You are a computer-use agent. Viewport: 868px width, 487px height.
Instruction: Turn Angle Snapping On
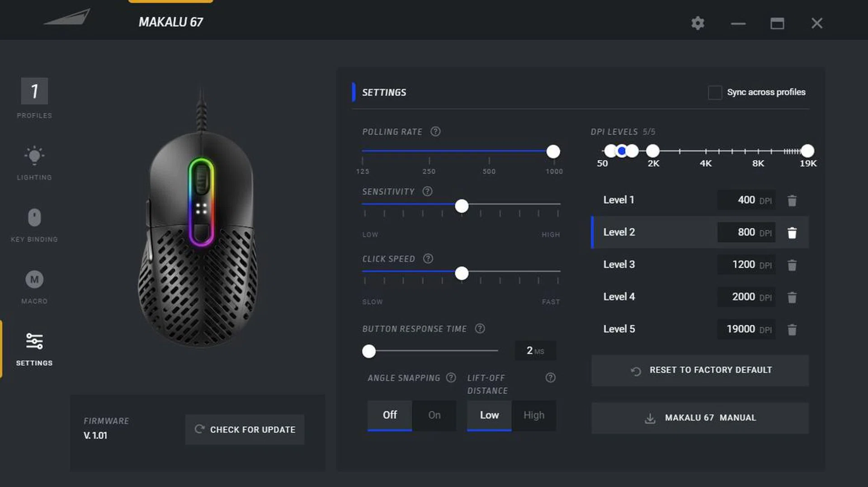(434, 415)
